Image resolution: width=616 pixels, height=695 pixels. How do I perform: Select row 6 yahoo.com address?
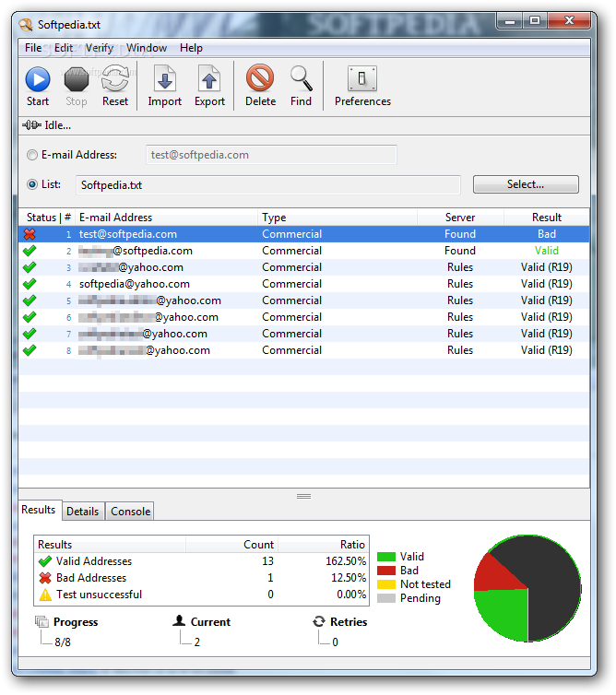point(148,317)
